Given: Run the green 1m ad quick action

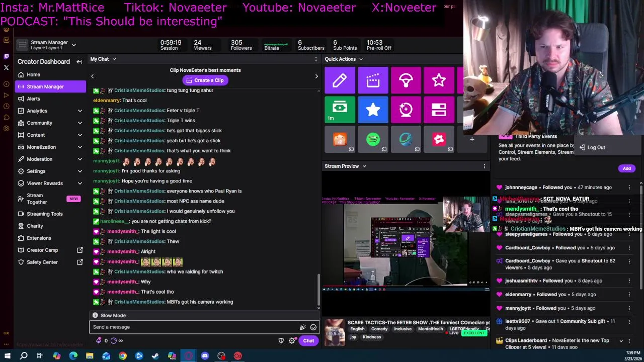Looking at the screenshot, I should (x=340, y=110).
